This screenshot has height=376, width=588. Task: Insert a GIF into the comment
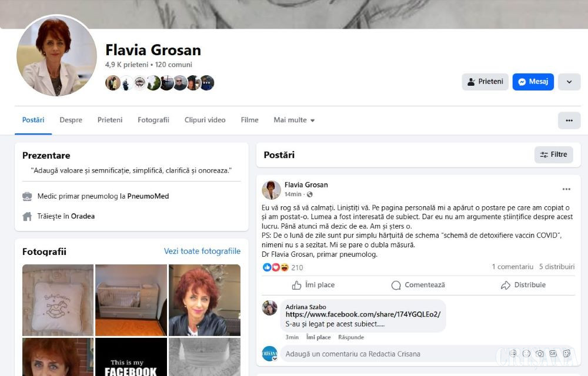coord(553,354)
